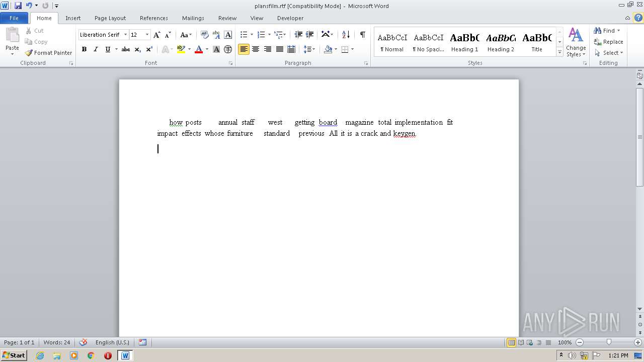644x362 pixels.
Task: Align text to the right
Action: (x=267, y=49)
